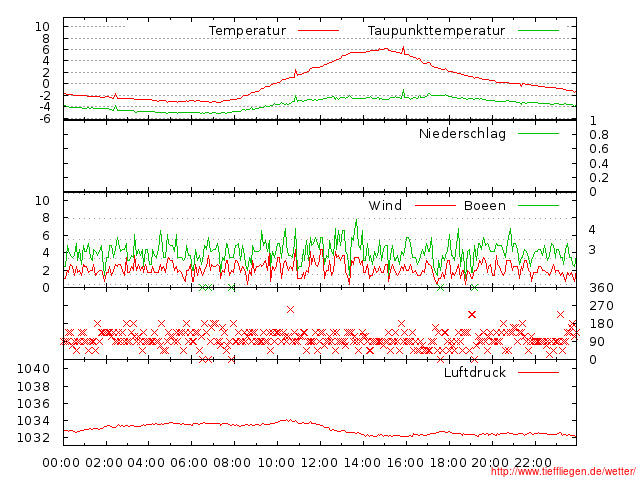Click the Boeen legend label
Screen dimensions: 640x480
click(x=485, y=206)
